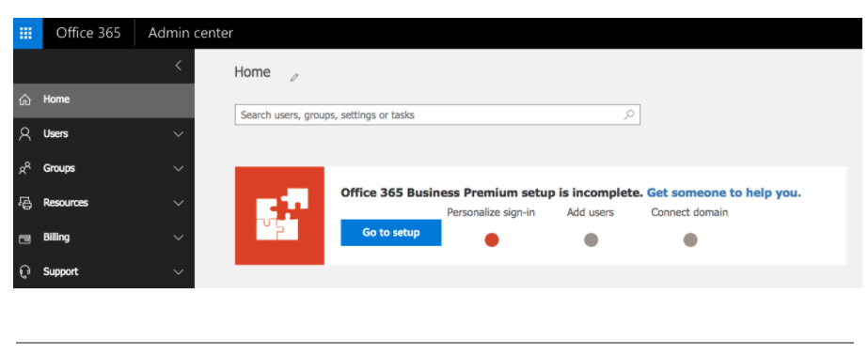This screenshot has width=868, height=355.
Task: Click the Home page heading
Action: pos(252,72)
